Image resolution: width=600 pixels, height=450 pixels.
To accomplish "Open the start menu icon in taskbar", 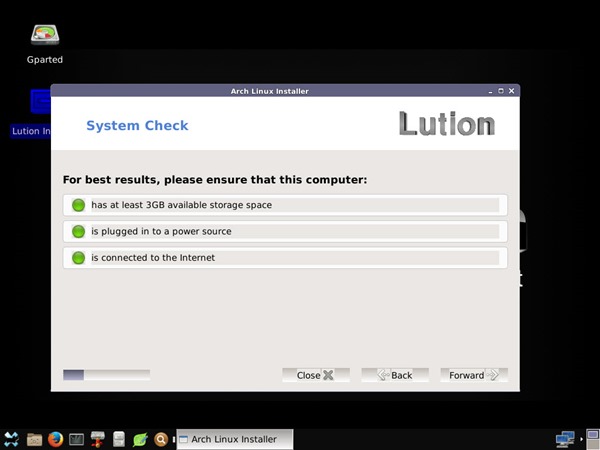I will tap(11, 439).
